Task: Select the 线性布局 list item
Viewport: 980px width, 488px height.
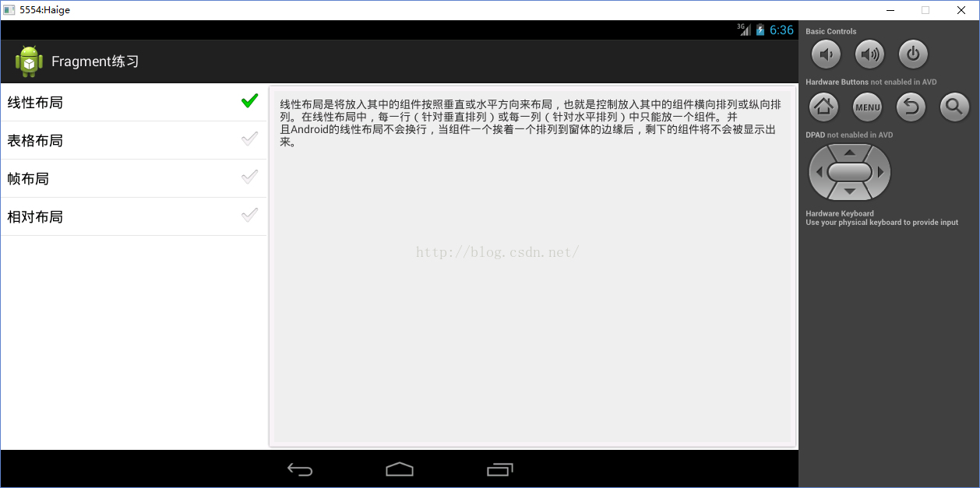Action: pos(133,102)
